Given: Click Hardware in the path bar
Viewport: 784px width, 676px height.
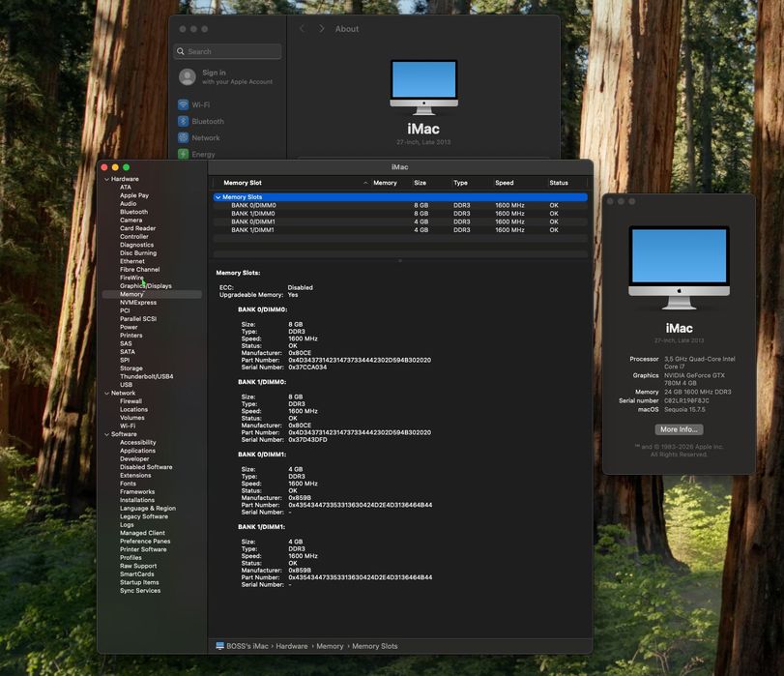Looking at the screenshot, I should tap(292, 646).
